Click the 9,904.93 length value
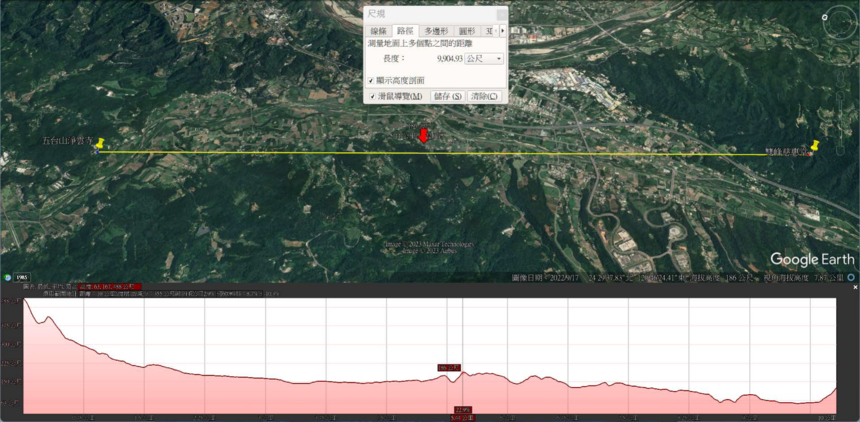This screenshot has width=860, height=422. [x=449, y=59]
